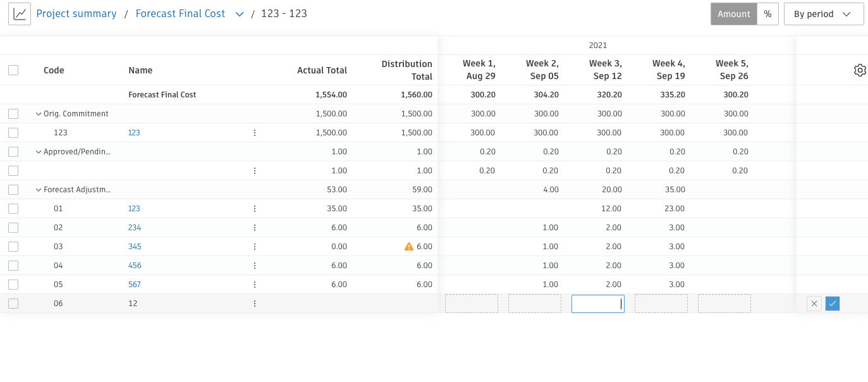This screenshot has height=382, width=868.
Task: Open the table settings gear
Action: click(x=860, y=70)
